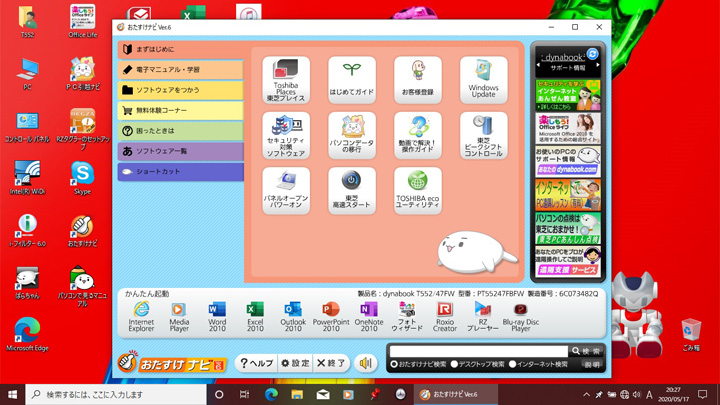
Task: Select おたすけナビ検索 radio button
Action: 394,364
